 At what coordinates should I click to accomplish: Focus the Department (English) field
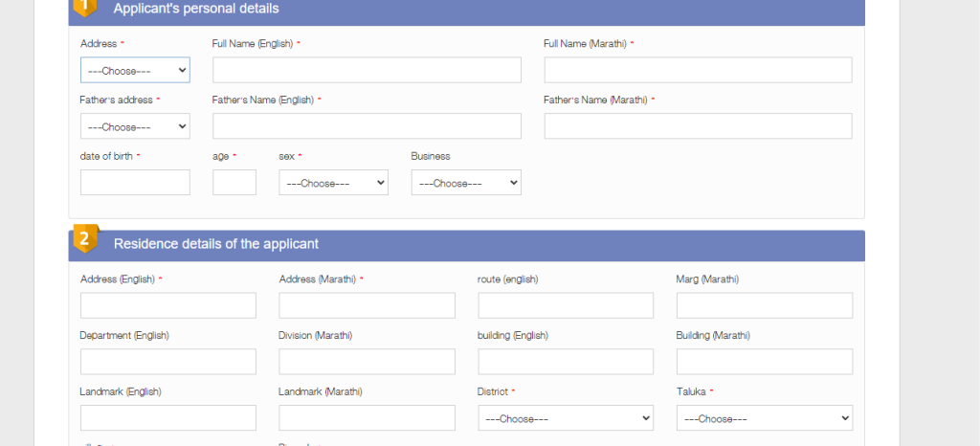coord(168,362)
